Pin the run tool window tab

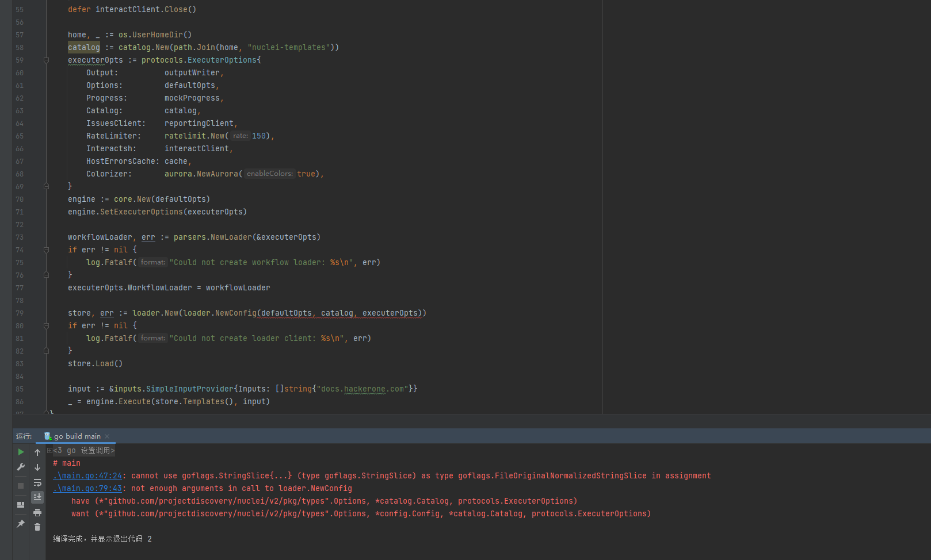(21, 523)
